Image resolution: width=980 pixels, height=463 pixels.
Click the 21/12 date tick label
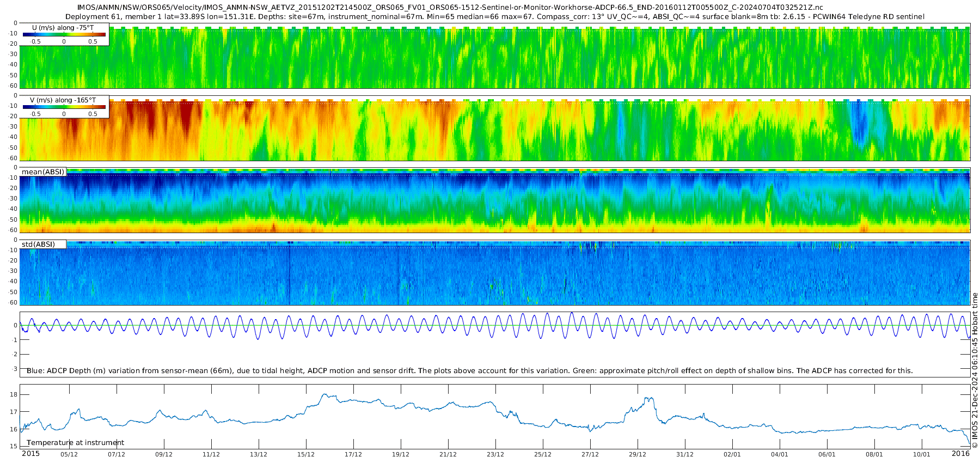(x=448, y=454)
